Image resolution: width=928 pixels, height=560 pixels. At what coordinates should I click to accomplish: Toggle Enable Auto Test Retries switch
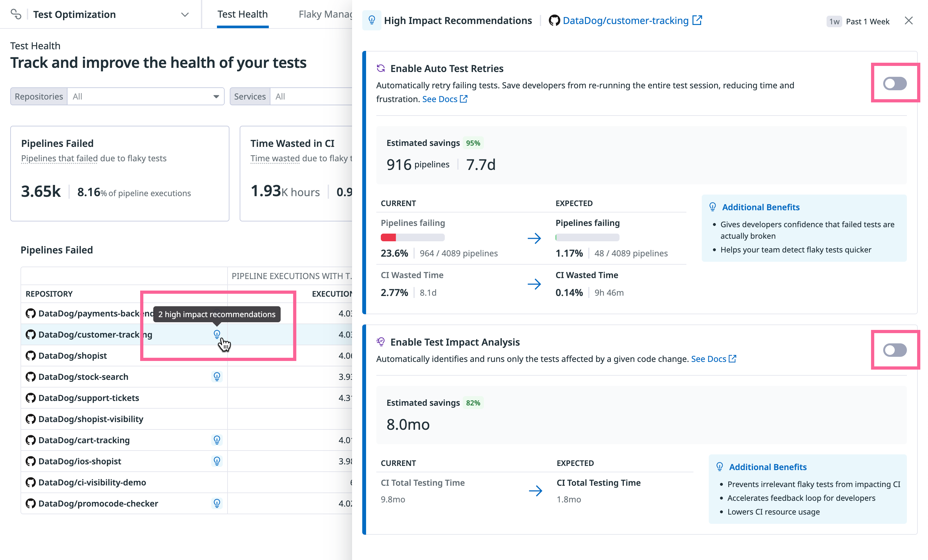[x=895, y=83]
